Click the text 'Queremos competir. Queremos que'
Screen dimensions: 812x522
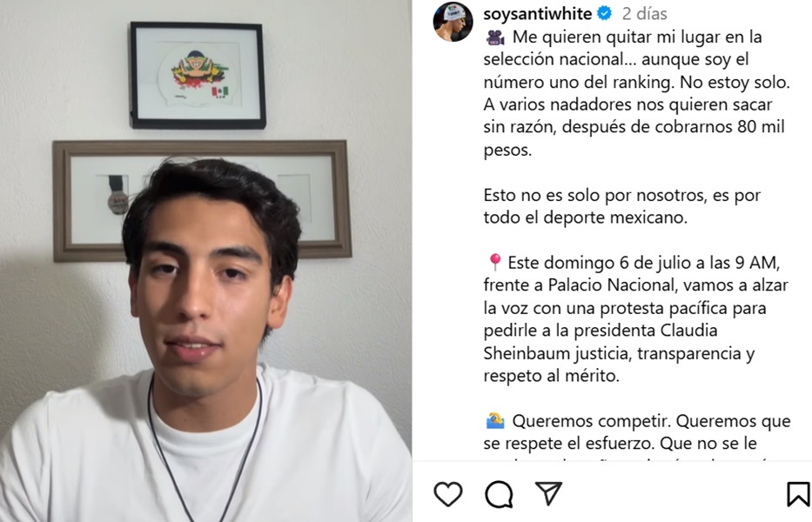pos(652,421)
